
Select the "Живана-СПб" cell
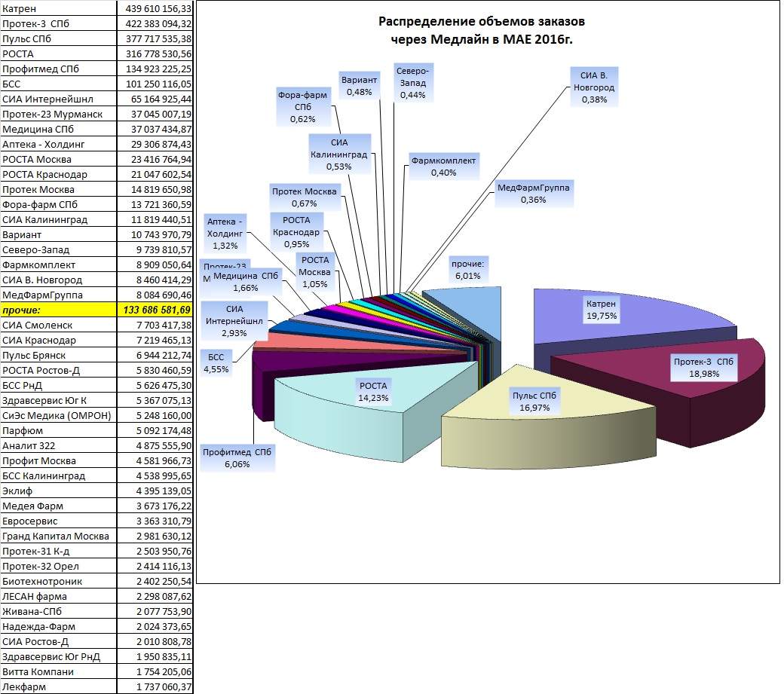[x=59, y=611]
